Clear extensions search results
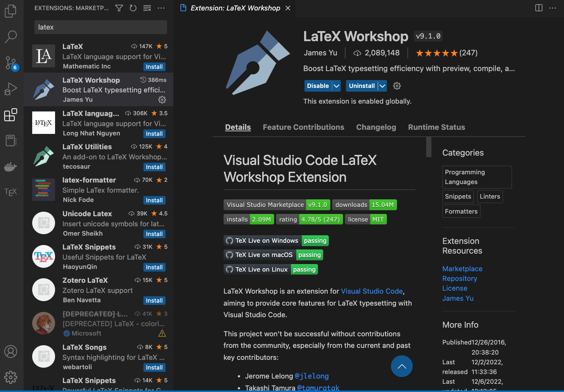 [147, 8]
